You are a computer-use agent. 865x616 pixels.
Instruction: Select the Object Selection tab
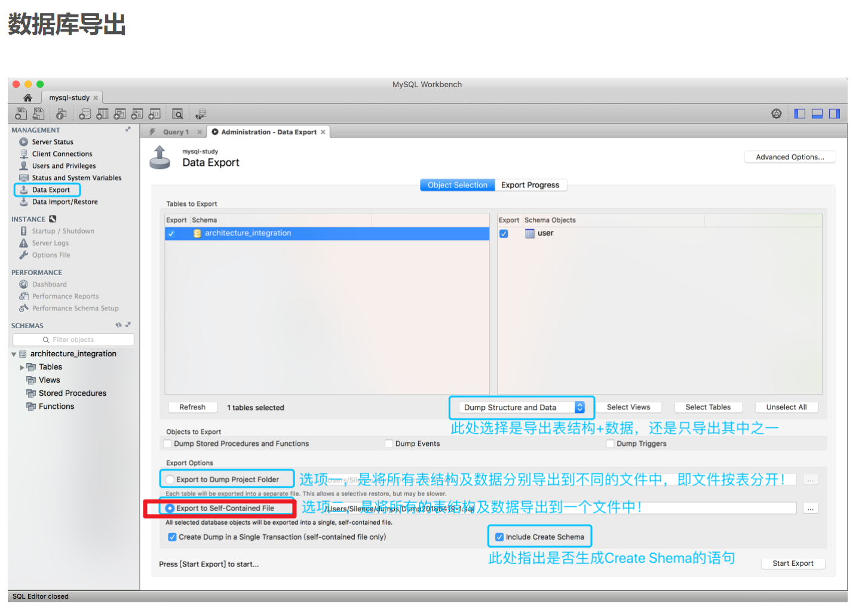tap(458, 185)
